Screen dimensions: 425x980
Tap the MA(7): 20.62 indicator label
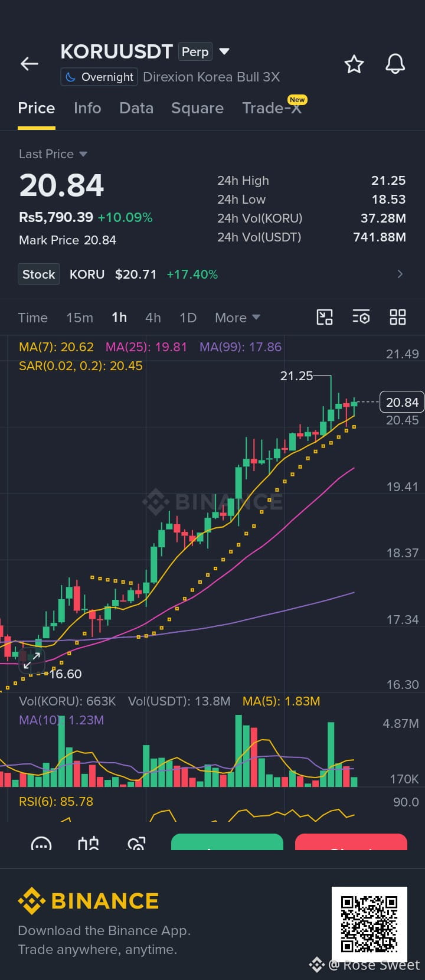click(x=56, y=347)
